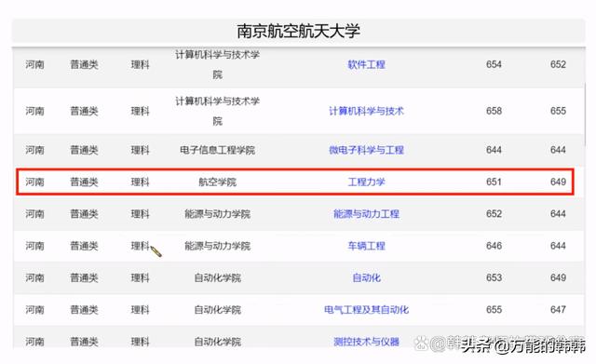Open the 计算机科学与技术 major link
596x364 pixels.
pyautogui.click(x=366, y=111)
